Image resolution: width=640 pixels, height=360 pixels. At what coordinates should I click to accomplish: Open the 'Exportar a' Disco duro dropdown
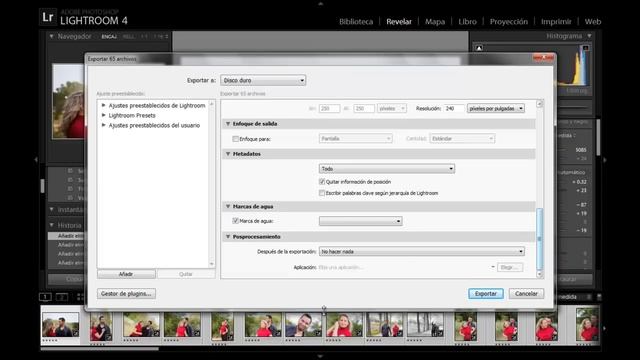tap(263, 80)
